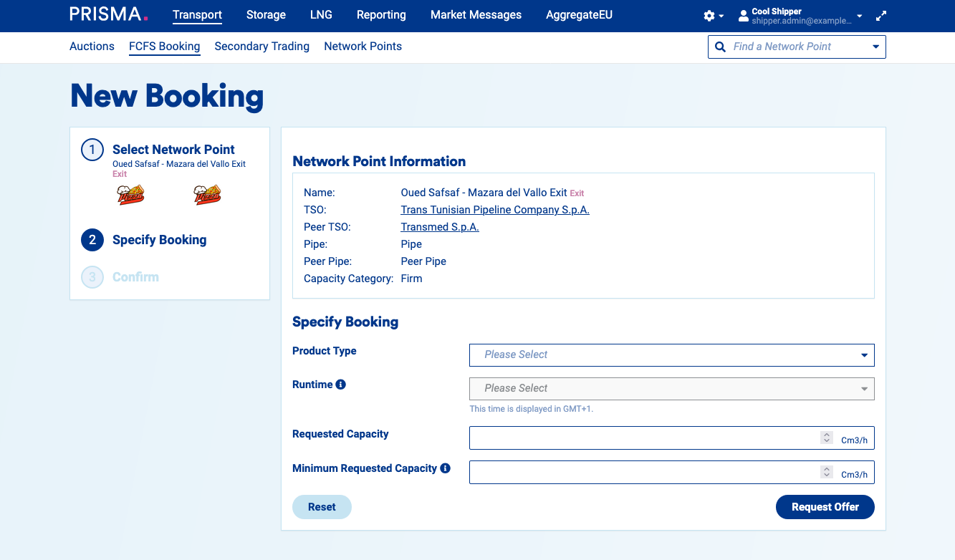Open the settings gear menu
The width and height of the screenshot is (955, 560).
click(709, 16)
